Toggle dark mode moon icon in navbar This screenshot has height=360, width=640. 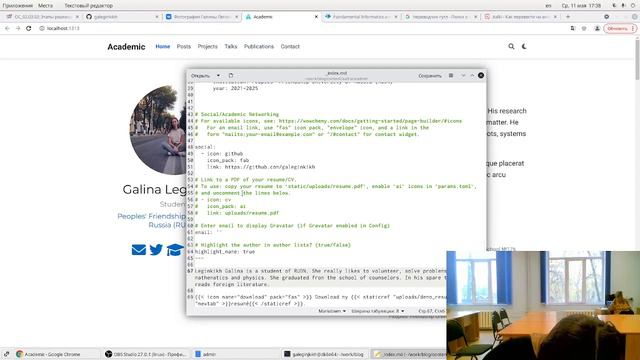(x=524, y=47)
